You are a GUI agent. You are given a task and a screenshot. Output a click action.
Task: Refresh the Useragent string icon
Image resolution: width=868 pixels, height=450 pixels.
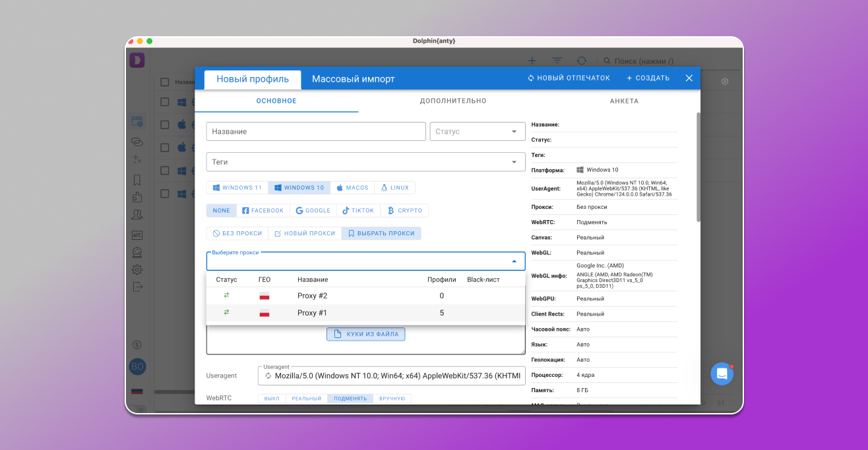click(x=268, y=376)
